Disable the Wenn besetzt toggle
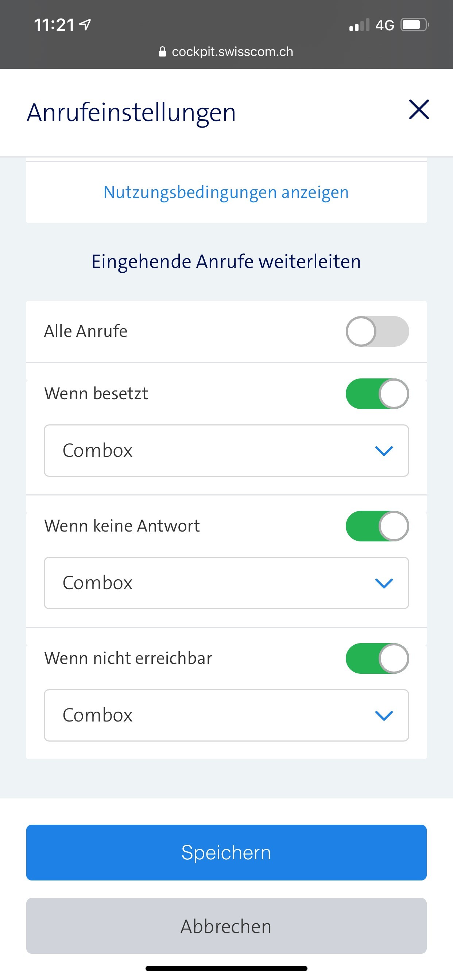 [x=377, y=394]
